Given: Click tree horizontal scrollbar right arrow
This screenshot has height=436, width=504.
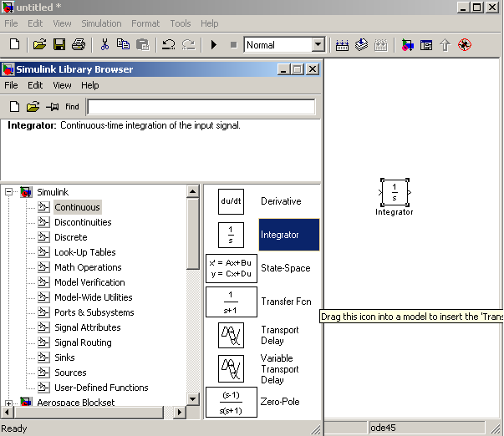Looking at the screenshot, I should [x=180, y=412].
